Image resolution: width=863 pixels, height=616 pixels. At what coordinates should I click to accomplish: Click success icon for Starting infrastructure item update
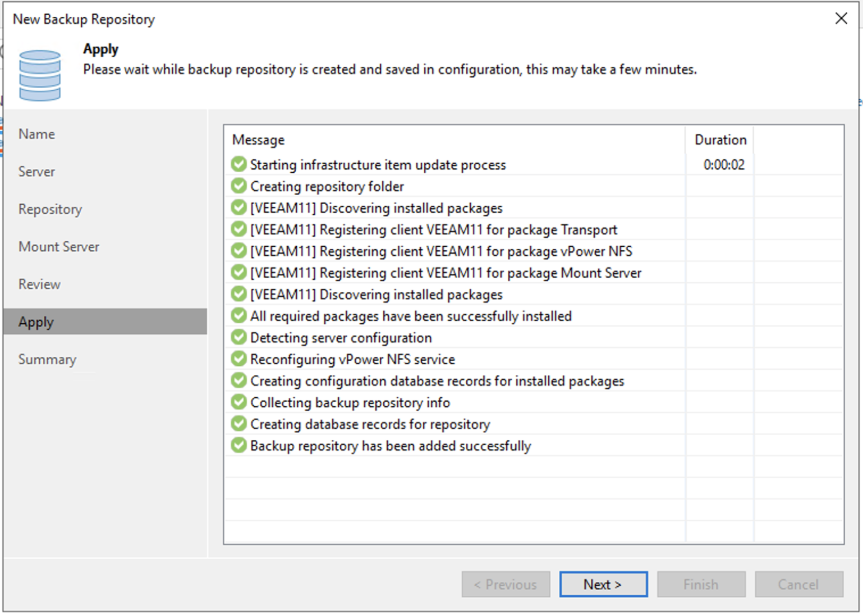239,164
